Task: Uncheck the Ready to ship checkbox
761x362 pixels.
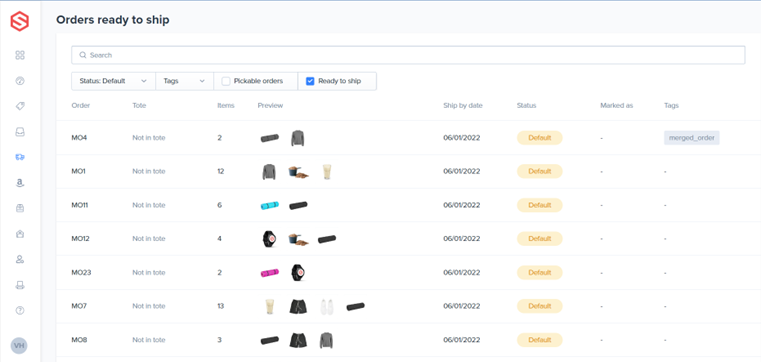Action: tap(310, 82)
